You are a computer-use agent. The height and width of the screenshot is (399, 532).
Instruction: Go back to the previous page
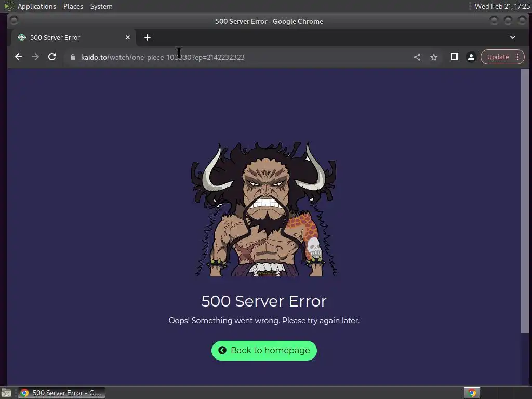point(19,57)
